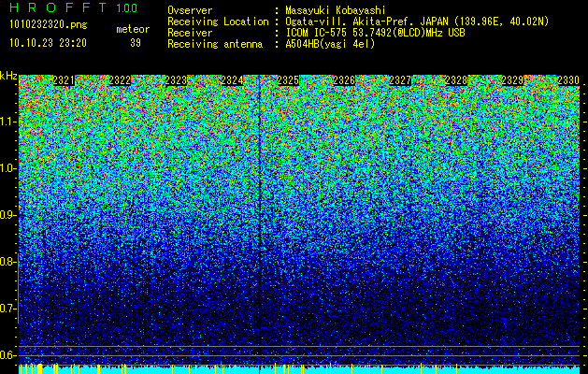Viewport: 588px width, 374px height.
Task: Click the 1.0 kHz axis label
Action: click(x=7, y=168)
